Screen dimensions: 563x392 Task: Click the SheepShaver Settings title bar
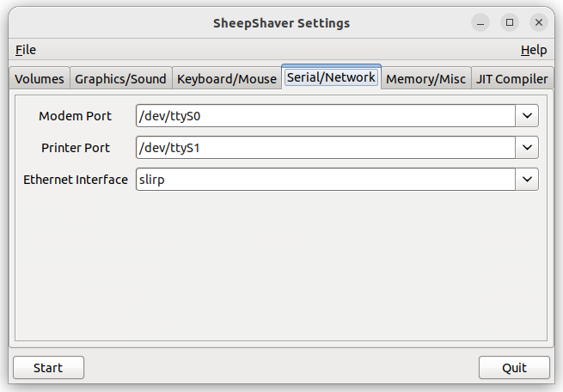coord(282,23)
